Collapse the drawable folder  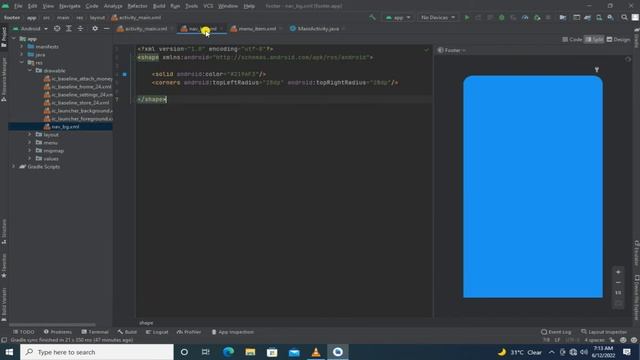[x=30, y=71]
